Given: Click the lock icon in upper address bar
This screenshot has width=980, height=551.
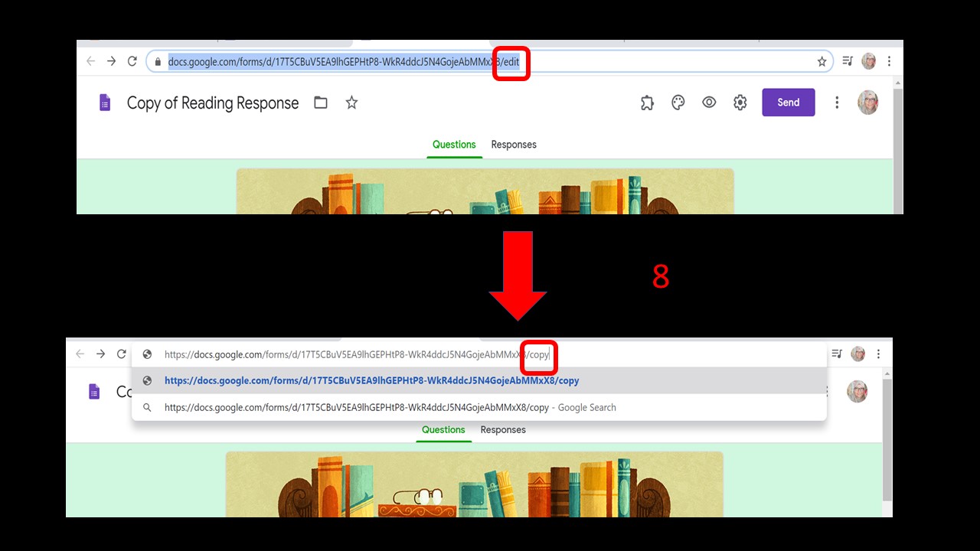Looking at the screenshot, I should [158, 62].
